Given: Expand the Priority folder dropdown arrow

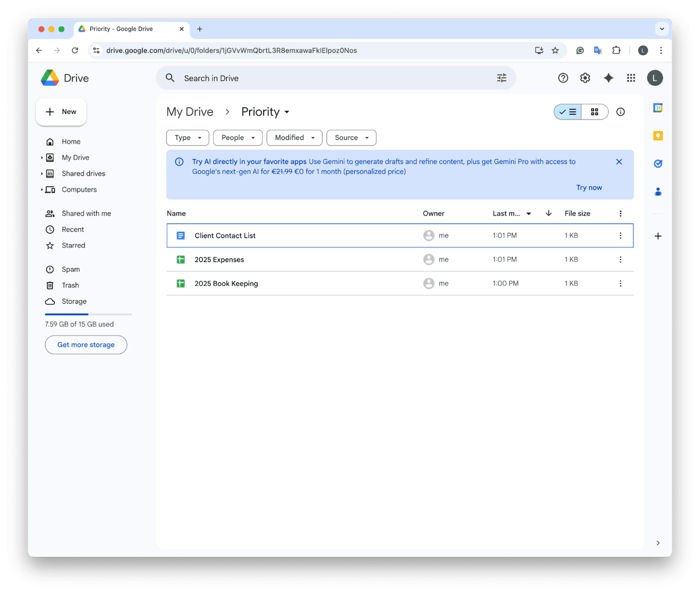Looking at the screenshot, I should tap(287, 112).
